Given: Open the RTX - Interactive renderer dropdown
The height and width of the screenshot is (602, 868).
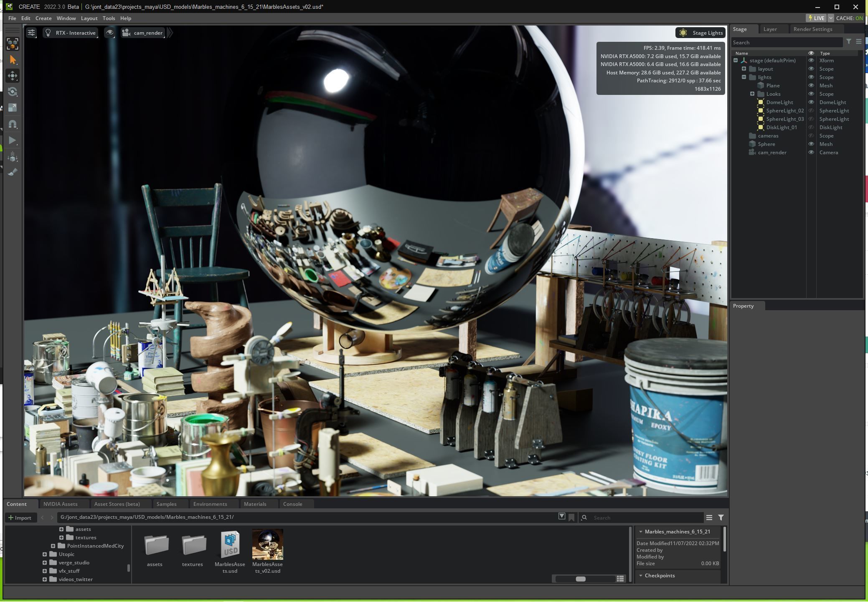Looking at the screenshot, I should 70,33.
